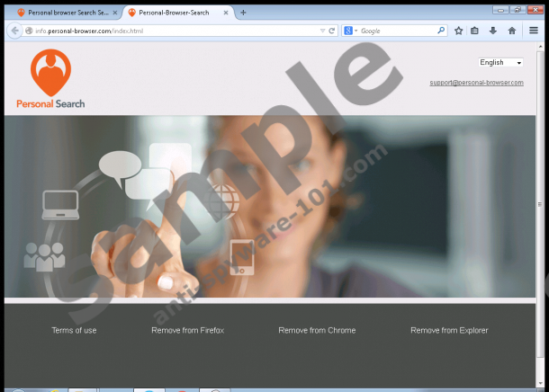Reload the page with the refresh icon
Image resolution: width=549 pixels, height=392 pixels.
click(x=332, y=31)
